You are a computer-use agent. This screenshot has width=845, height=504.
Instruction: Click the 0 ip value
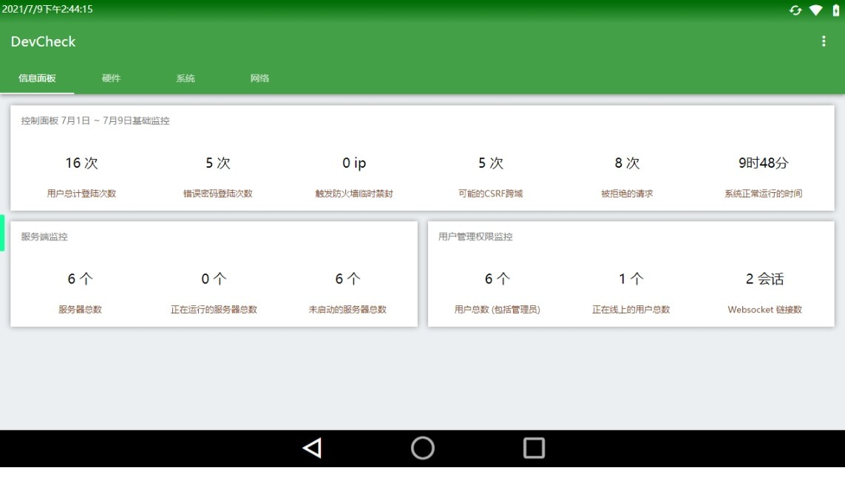click(354, 163)
